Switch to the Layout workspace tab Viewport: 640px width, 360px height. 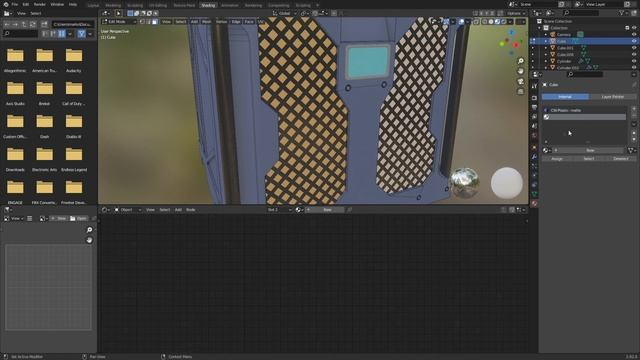tap(93, 5)
